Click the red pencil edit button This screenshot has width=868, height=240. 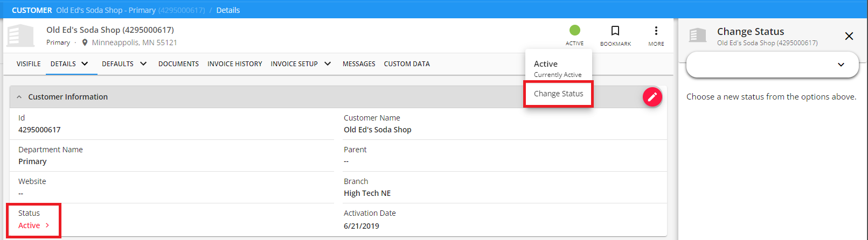[652, 97]
